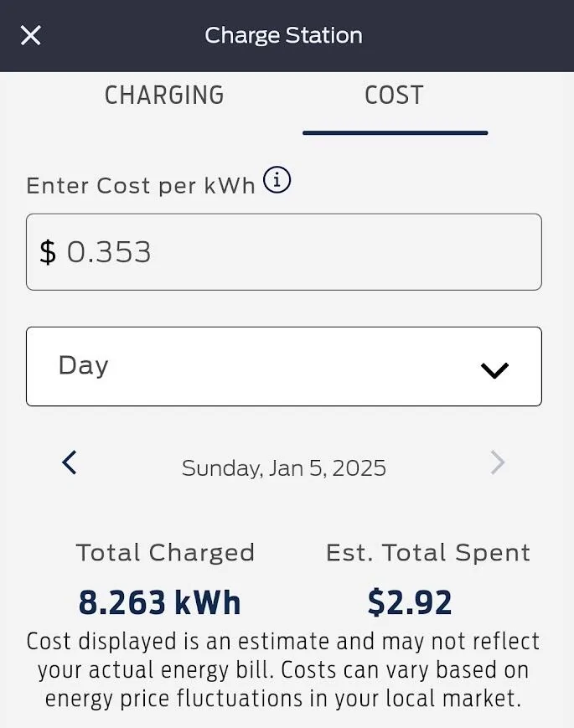Click the underline indicator beneath COST tab
The height and width of the screenshot is (728, 574).
(x=395, y=132)
